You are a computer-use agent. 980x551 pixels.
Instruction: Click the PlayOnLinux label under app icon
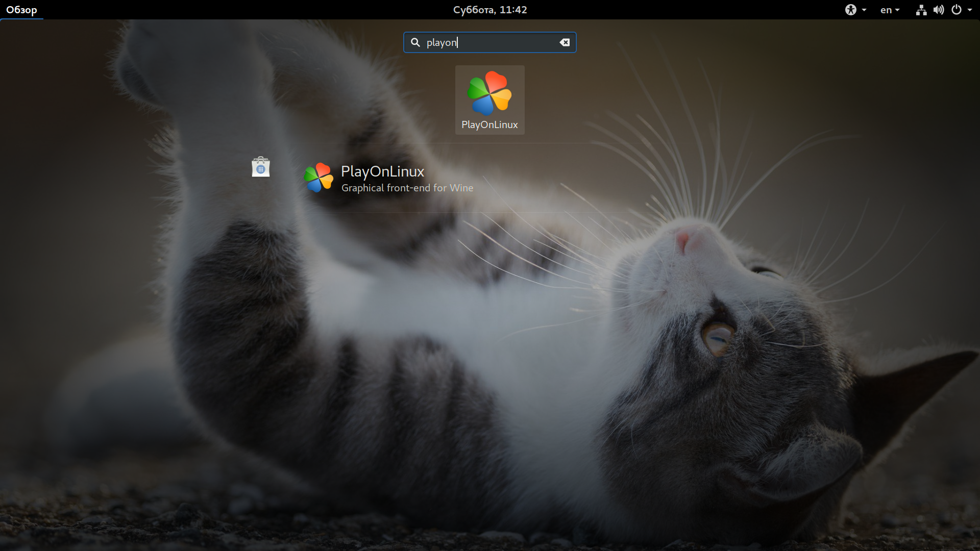[489, 124]
